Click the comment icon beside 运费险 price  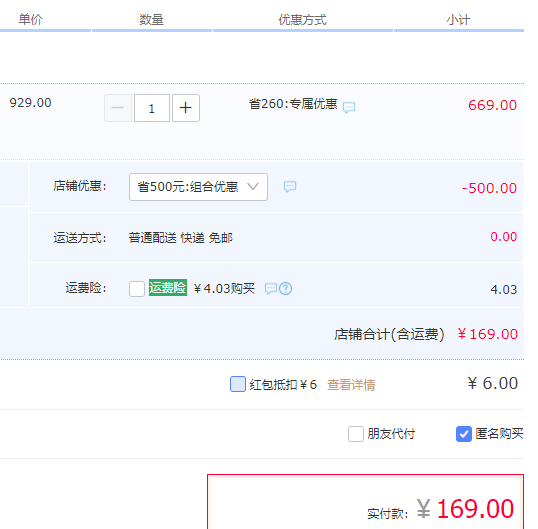(x=271, y=289)
